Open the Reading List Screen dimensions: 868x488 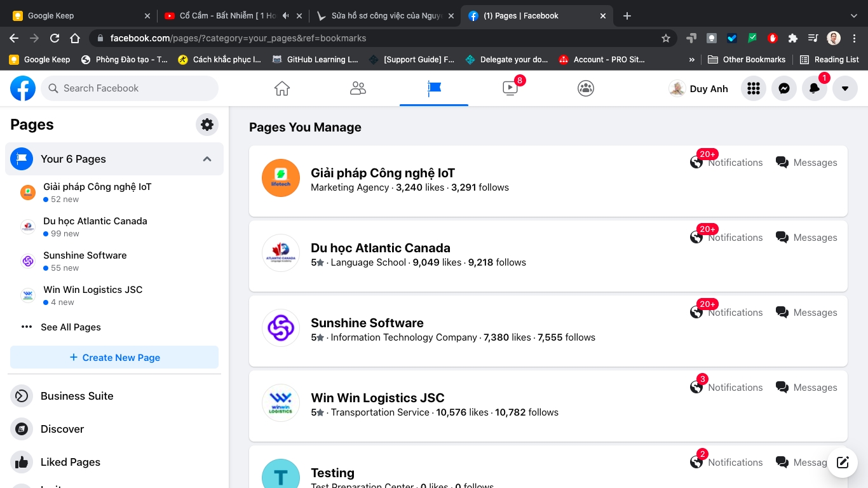point(829,60)
